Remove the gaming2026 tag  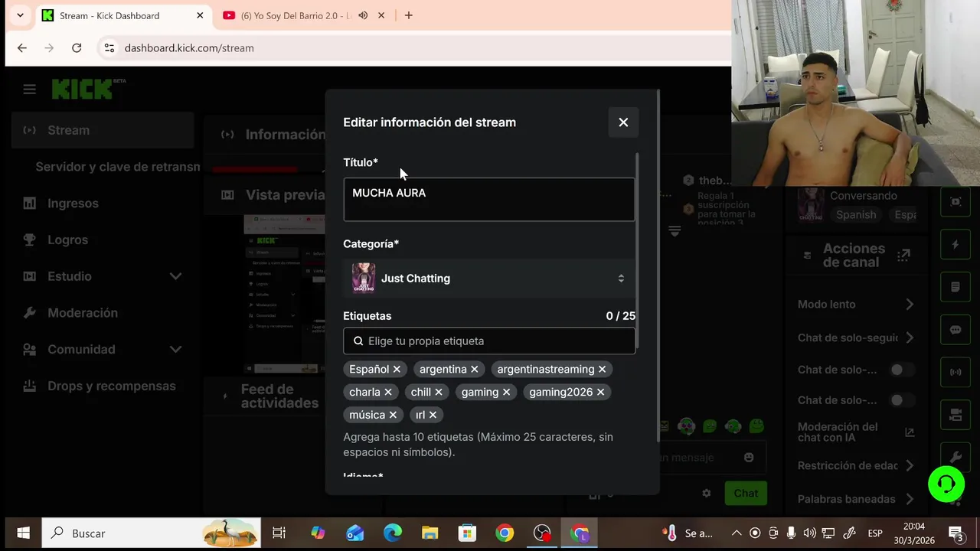coord(600,393)
